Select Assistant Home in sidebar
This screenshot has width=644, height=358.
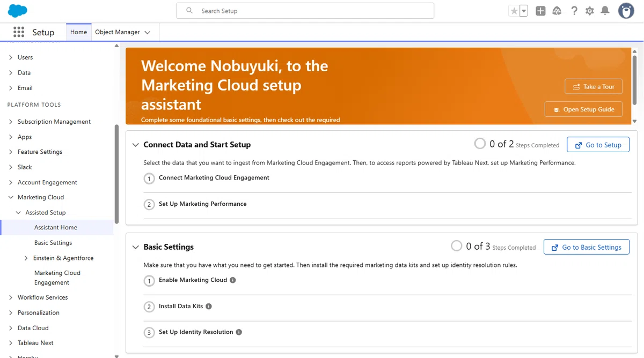coord(57,227)
